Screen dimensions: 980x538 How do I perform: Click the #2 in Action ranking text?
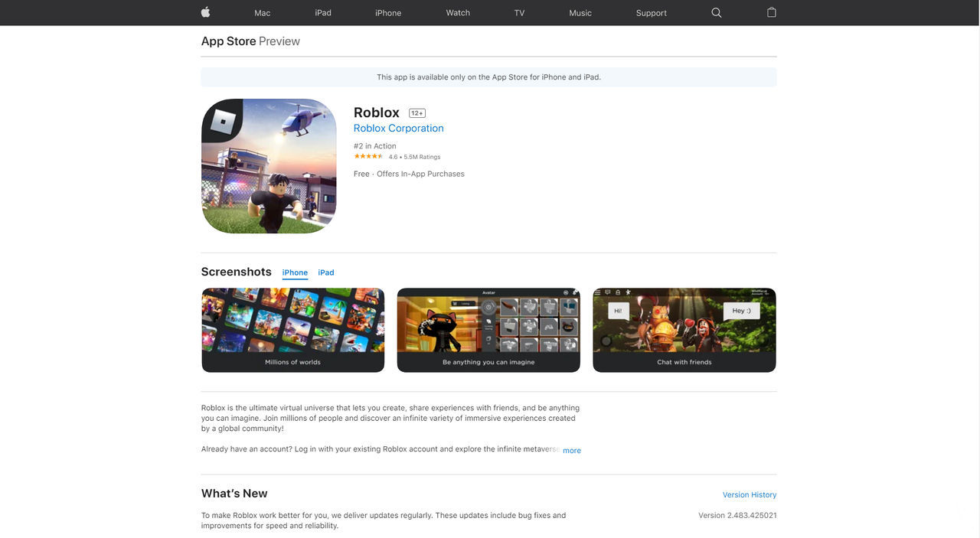(x=375, y=146)
